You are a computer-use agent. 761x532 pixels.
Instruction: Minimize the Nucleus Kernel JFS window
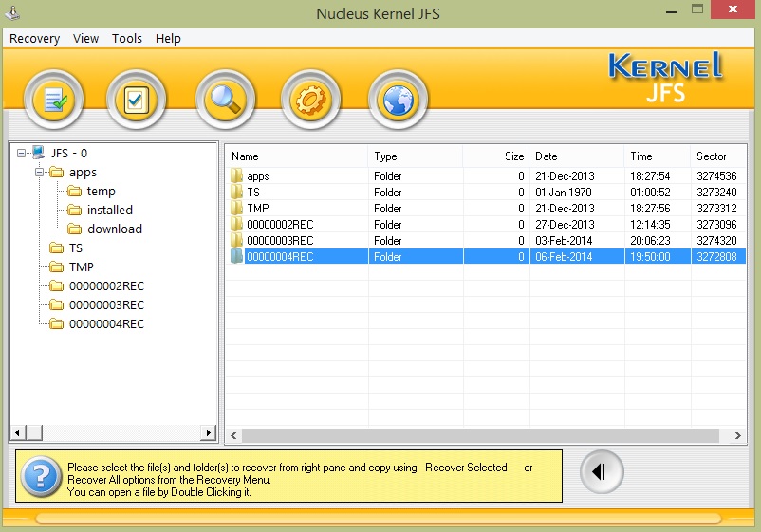click(x=671, y=11)
